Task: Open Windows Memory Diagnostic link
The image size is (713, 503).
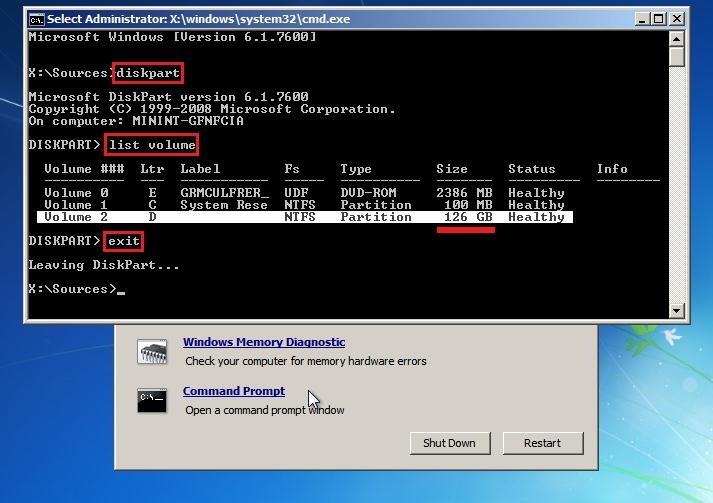Action: (263, 342)
